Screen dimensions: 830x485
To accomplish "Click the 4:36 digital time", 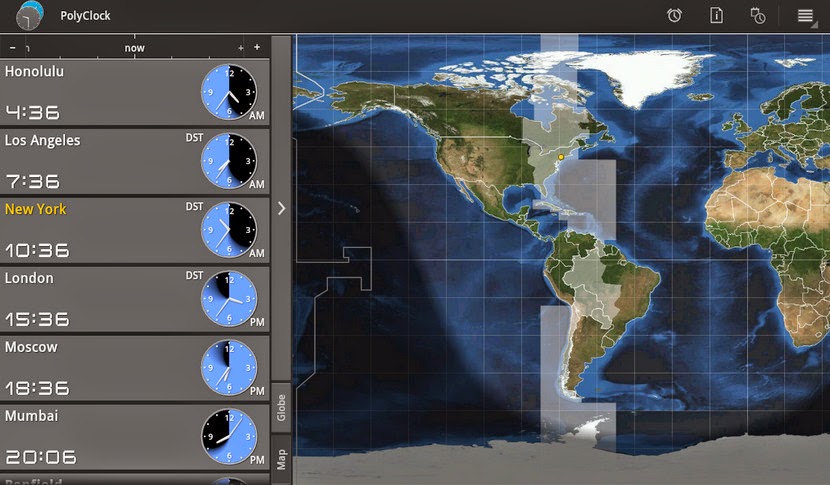I will 33,112.
